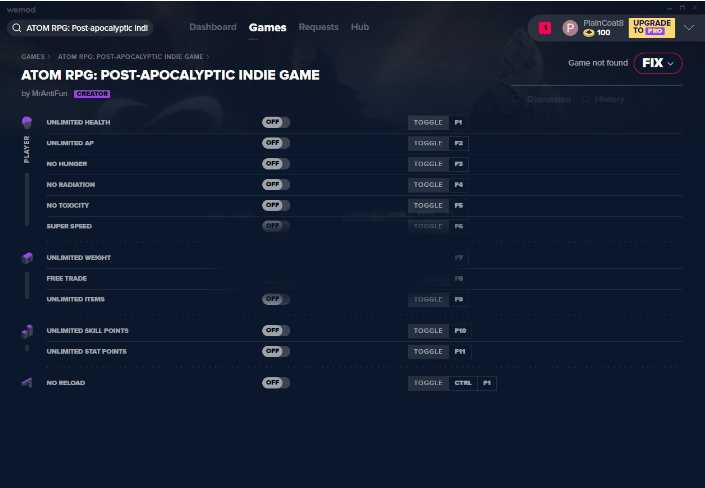Click the PlainCoat8 avatar icon

click(570, 28)
